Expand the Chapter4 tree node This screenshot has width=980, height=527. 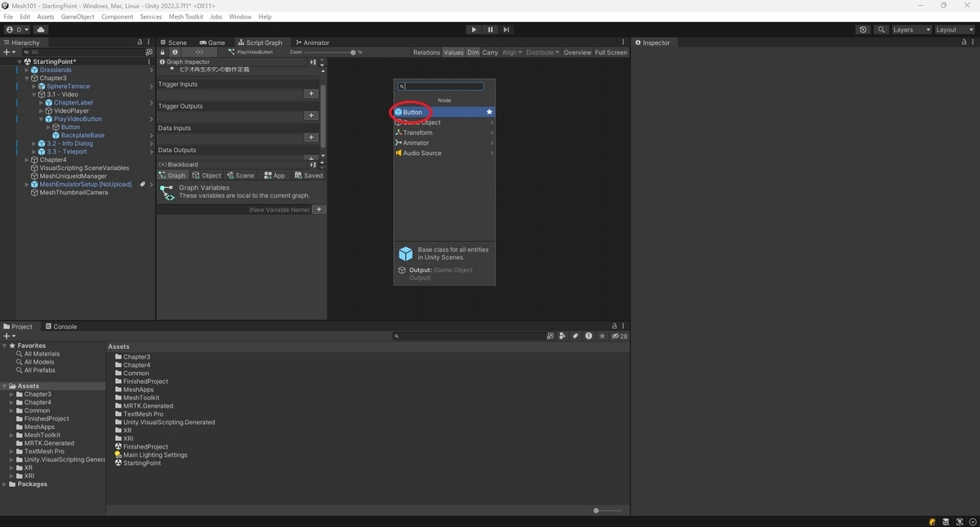point(27,159)
